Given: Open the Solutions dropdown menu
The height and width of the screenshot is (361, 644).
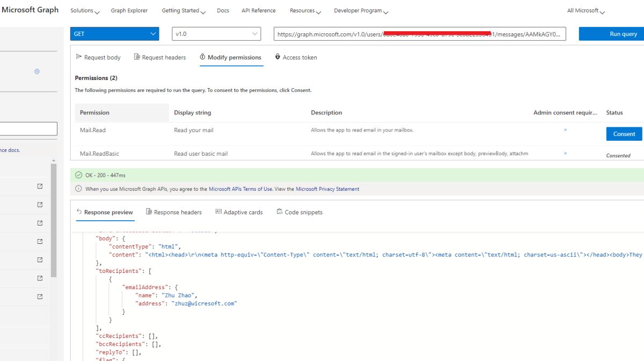Looking at the screenshot, I should point(85,11).
